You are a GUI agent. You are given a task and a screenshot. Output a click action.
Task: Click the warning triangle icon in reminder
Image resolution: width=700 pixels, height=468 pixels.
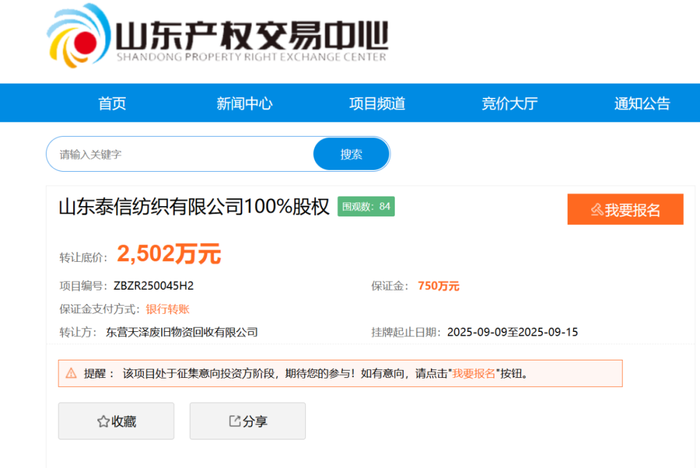coord(71,373)
